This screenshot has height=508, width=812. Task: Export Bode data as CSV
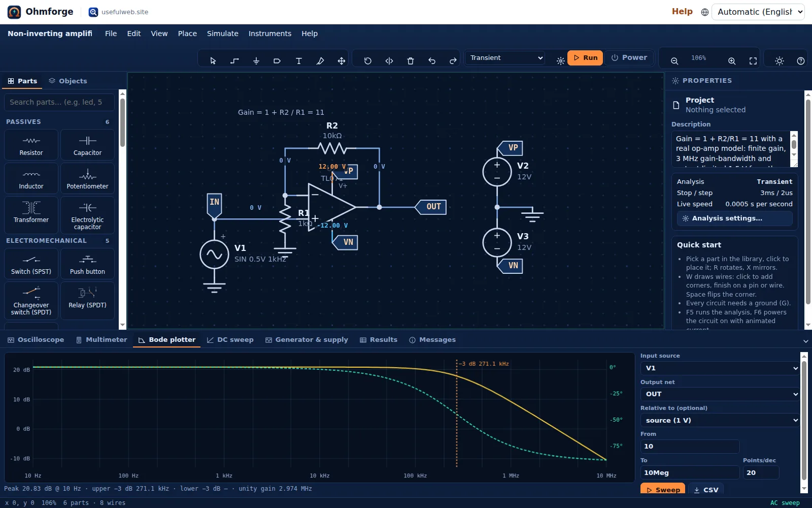click(706, 490)
